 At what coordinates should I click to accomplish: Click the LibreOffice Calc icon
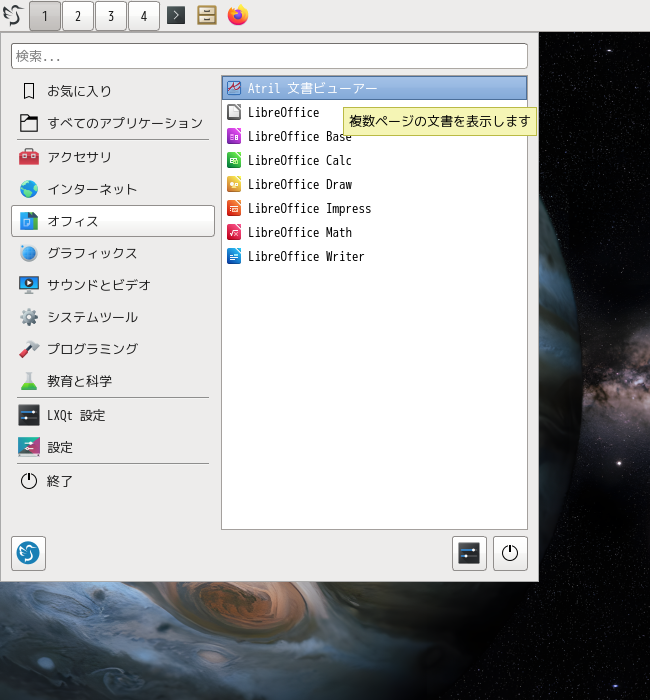point(234,160)
